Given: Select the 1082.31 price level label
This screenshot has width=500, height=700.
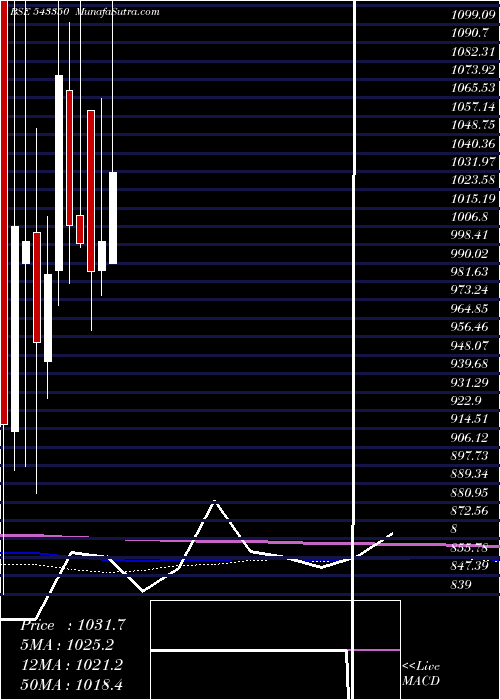Looking at the screenshot, I should point(473,51).
